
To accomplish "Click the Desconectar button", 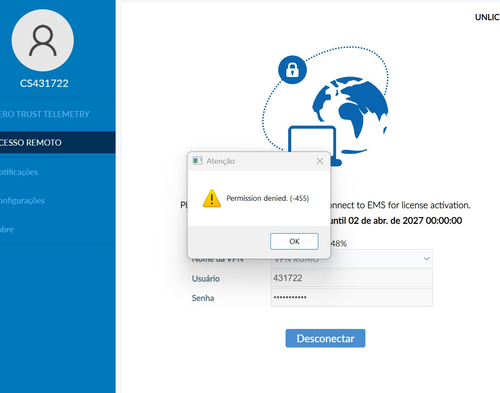I will coord(325,338).
